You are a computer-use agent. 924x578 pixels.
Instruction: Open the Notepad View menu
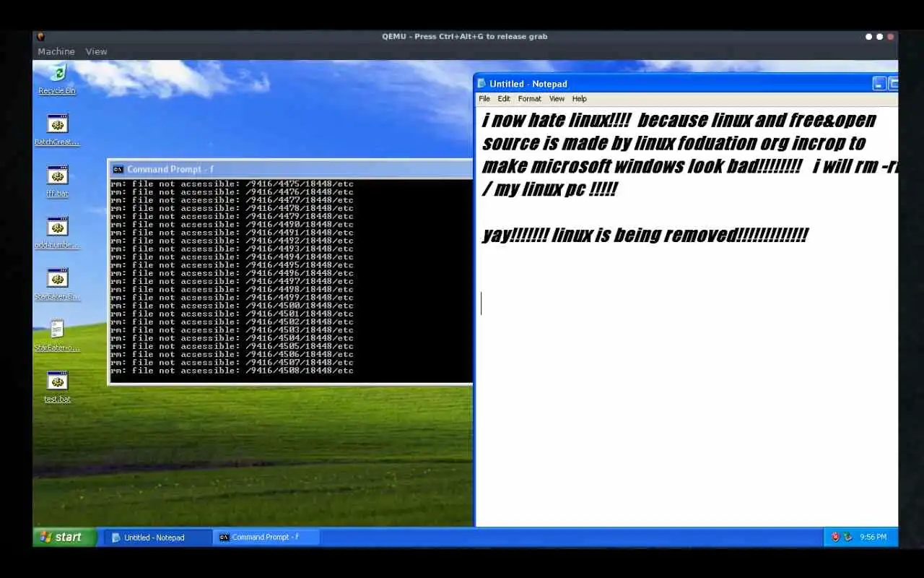(557, 99)
